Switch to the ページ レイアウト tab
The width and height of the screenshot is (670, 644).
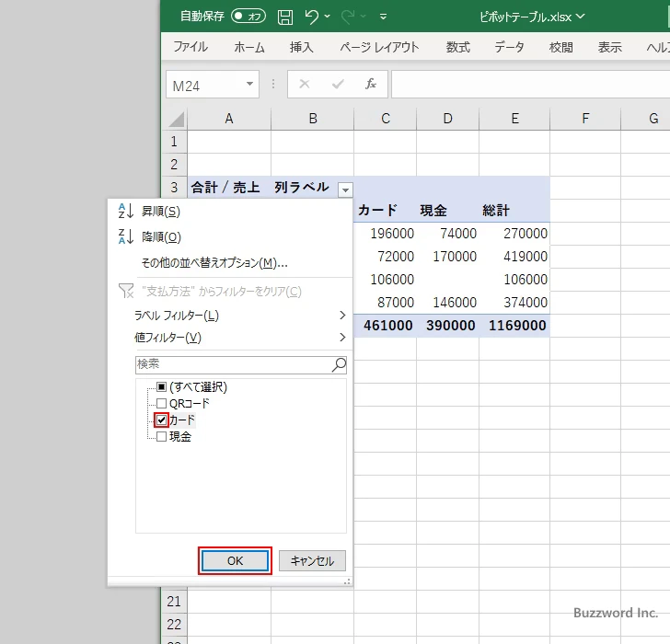point(379,47)
